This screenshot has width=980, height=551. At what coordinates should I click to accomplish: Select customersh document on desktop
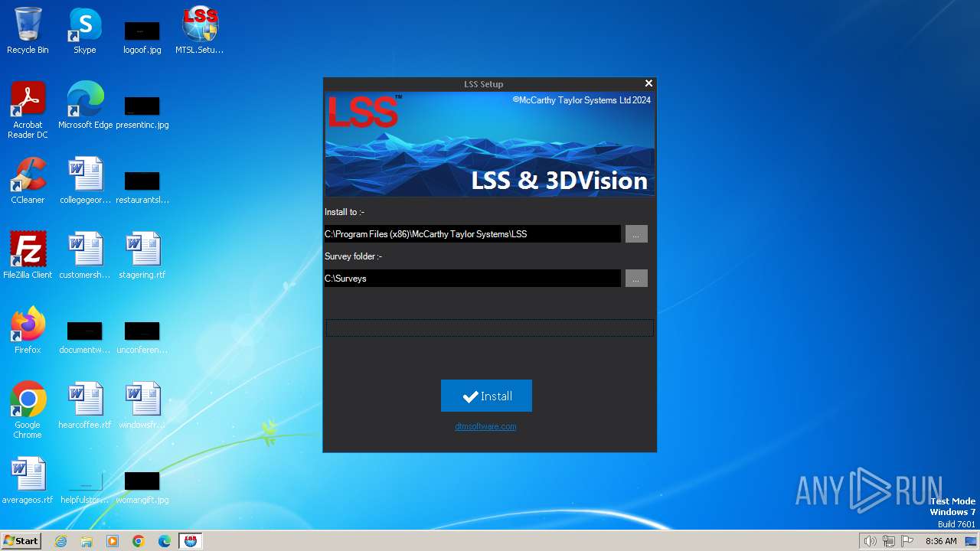[x=85, y=256]
